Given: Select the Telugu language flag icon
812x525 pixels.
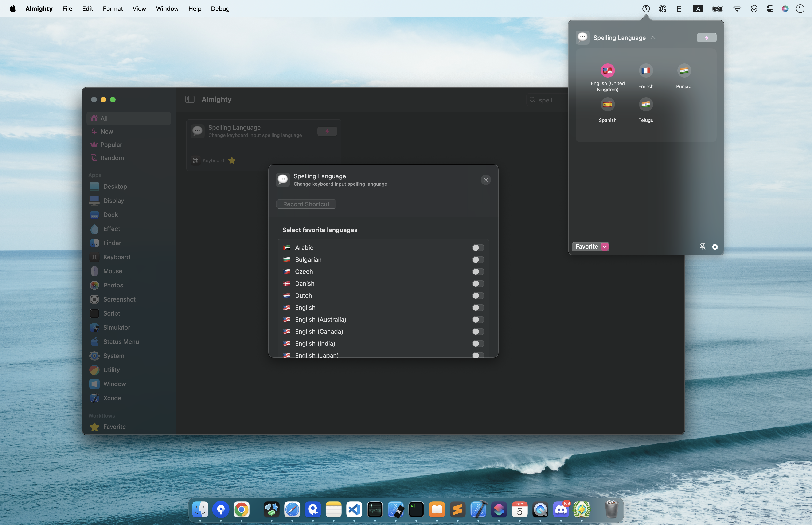Looking at the screenshot, I should [646, 104].
